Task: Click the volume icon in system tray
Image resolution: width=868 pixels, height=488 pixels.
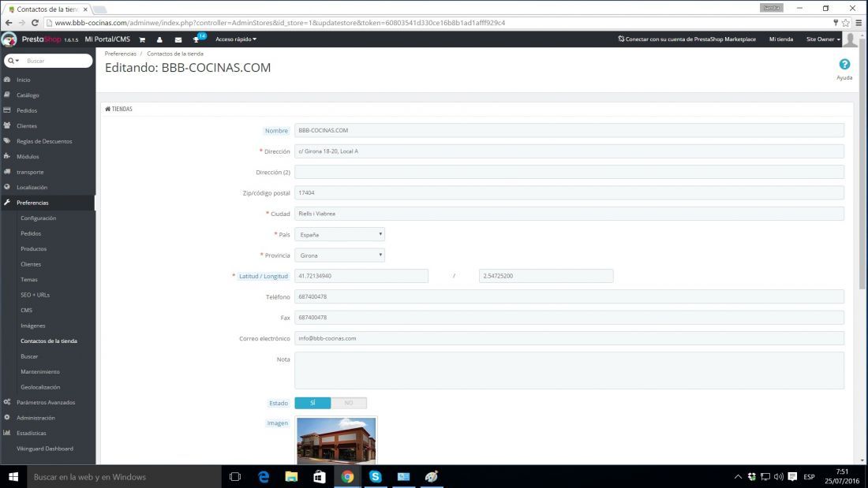Action: pos(778,476)
